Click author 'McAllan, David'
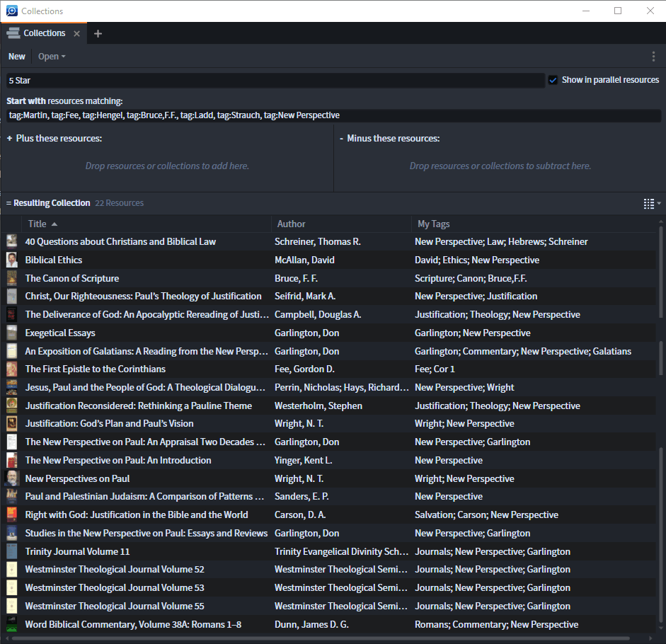 tap(304, 260)
